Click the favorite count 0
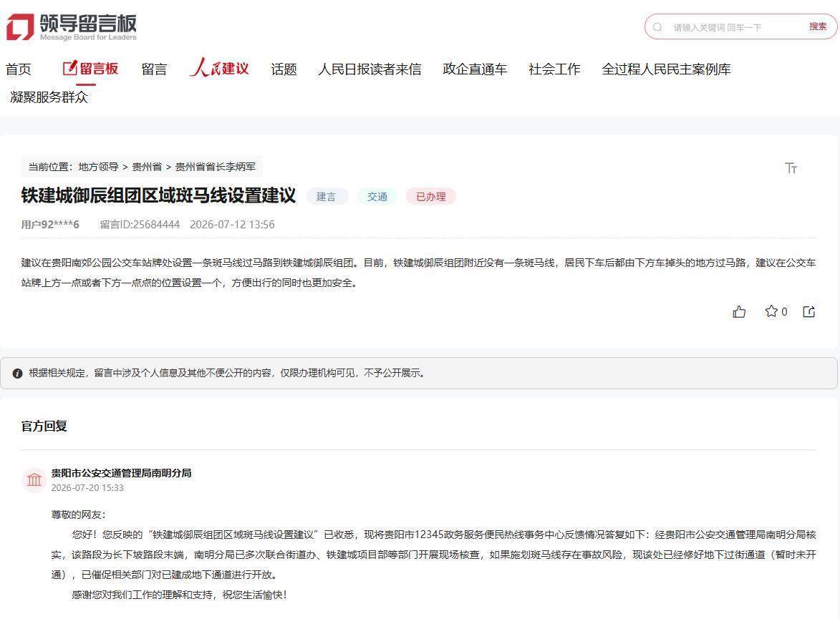Image resolution: width=840 pixels, height=619 pixels. pyautogui.click(x=784, y=311)
